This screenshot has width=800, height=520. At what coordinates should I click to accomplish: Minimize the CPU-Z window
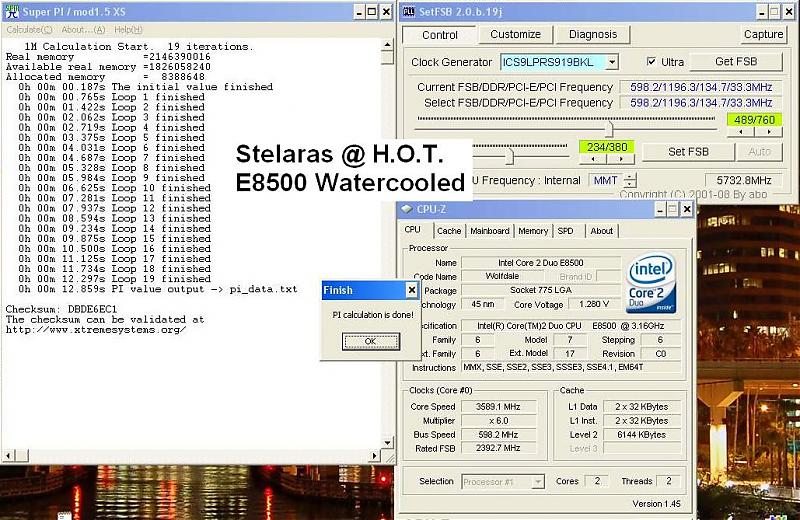(660, 209)
